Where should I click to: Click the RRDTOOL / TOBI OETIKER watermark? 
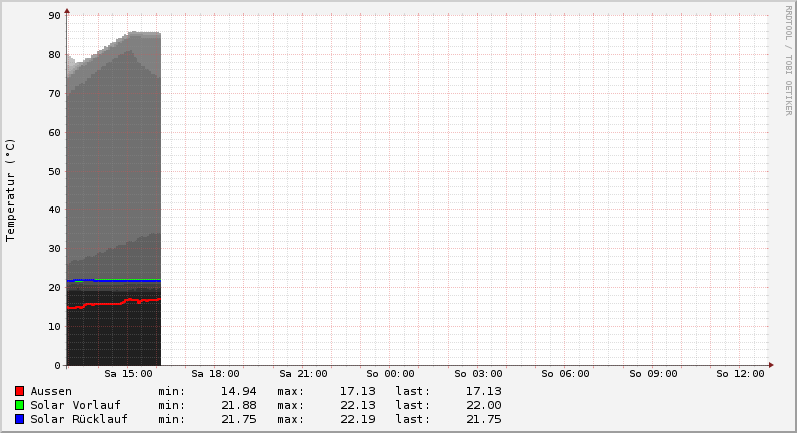pyautogui.click(x=787, y=60)
